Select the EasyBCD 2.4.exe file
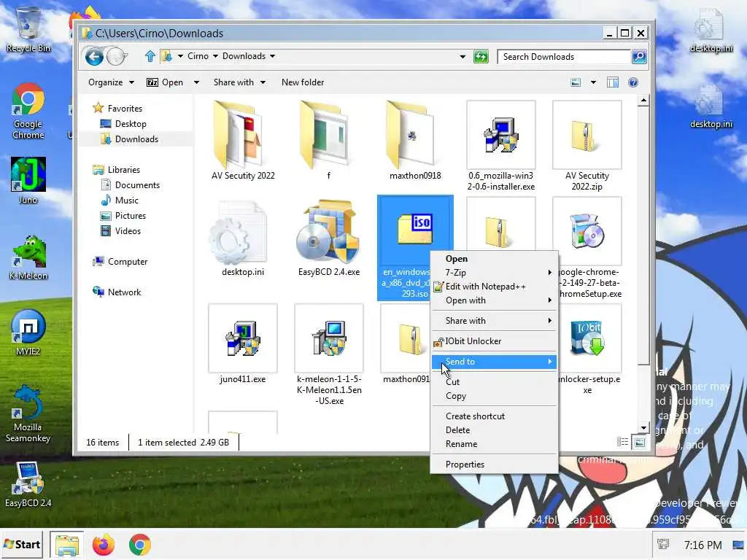The image size is (747, 560). coord(329,238)
